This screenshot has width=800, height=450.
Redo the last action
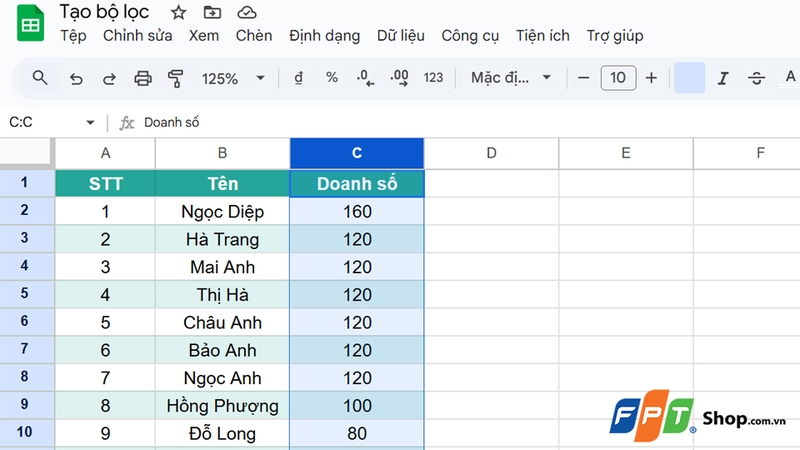coord(109,79)
